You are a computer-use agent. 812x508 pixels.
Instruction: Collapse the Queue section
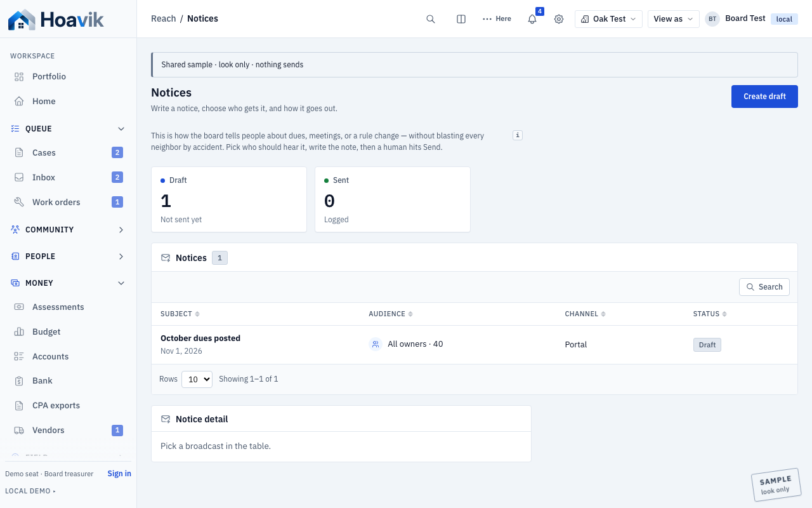coord(121,129)
